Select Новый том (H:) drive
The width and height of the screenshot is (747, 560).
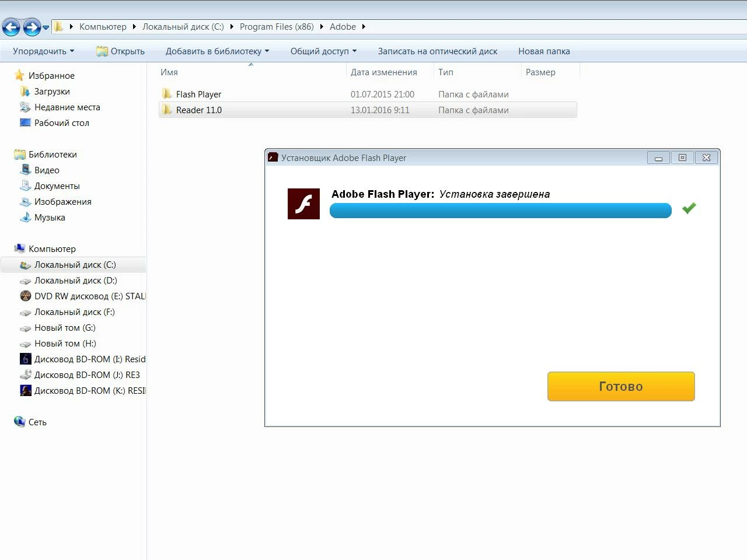pyautogui.click(x=65, y=344)
